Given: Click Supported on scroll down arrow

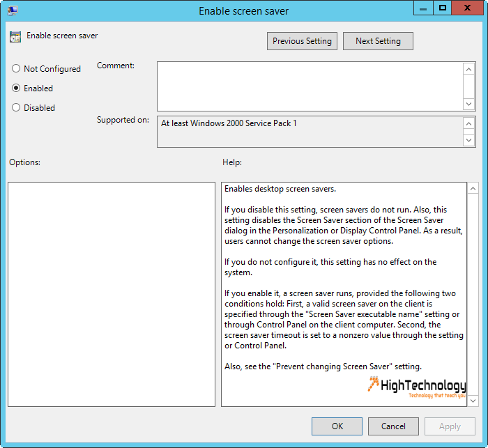Looking at the screenshot, I should (x=468, y=140).
